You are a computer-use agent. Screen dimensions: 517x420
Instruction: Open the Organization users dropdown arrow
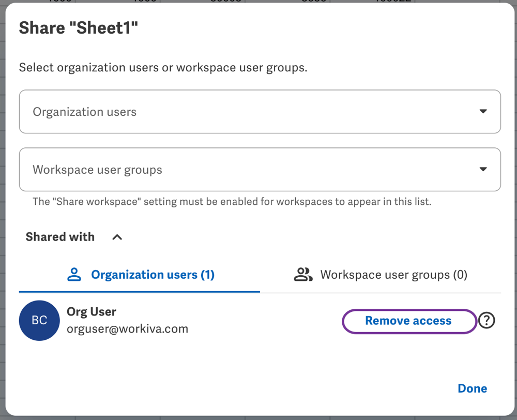click(483, 112)
